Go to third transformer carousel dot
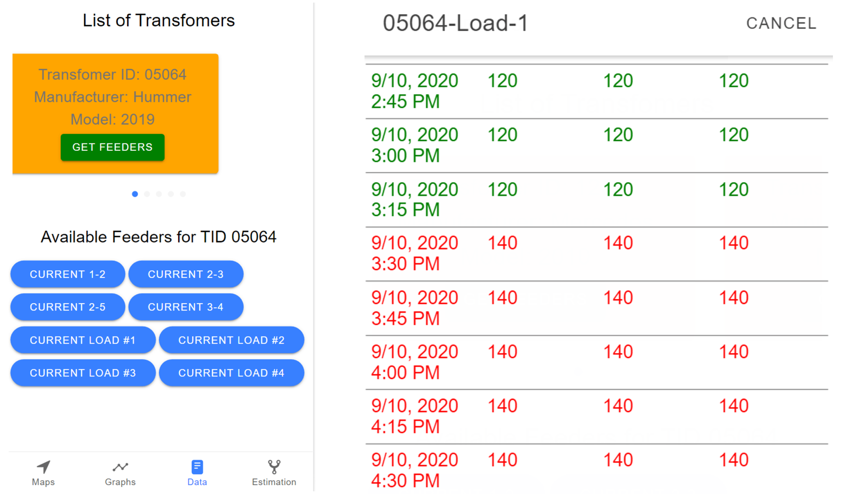Image resolution: width=846 pixels, height=504 pixels. tap(159, 194)
